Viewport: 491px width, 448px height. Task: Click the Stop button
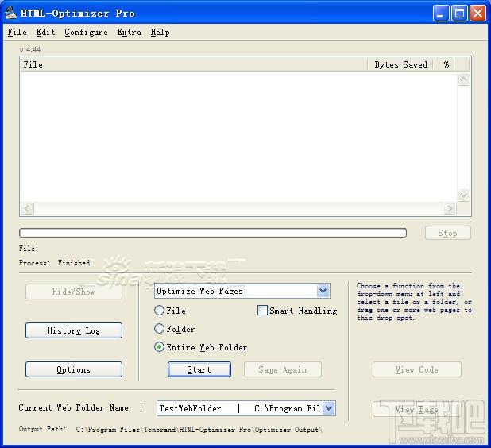tap(448, 233)
